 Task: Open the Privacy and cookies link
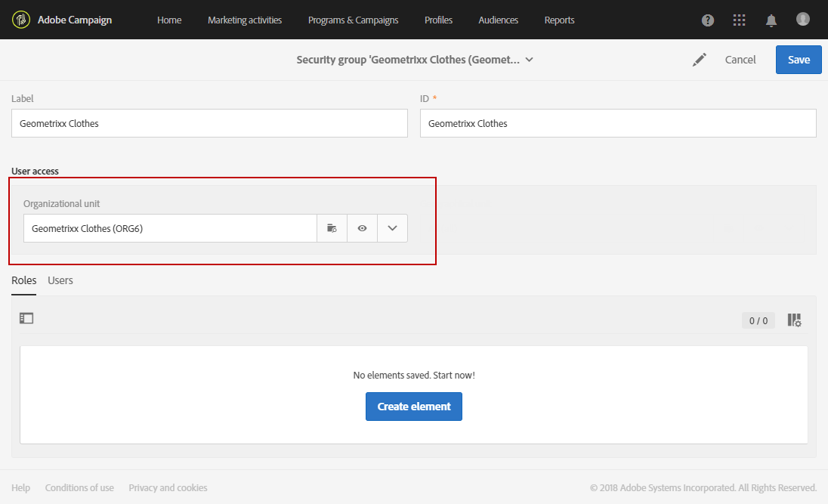coord(168,487)
